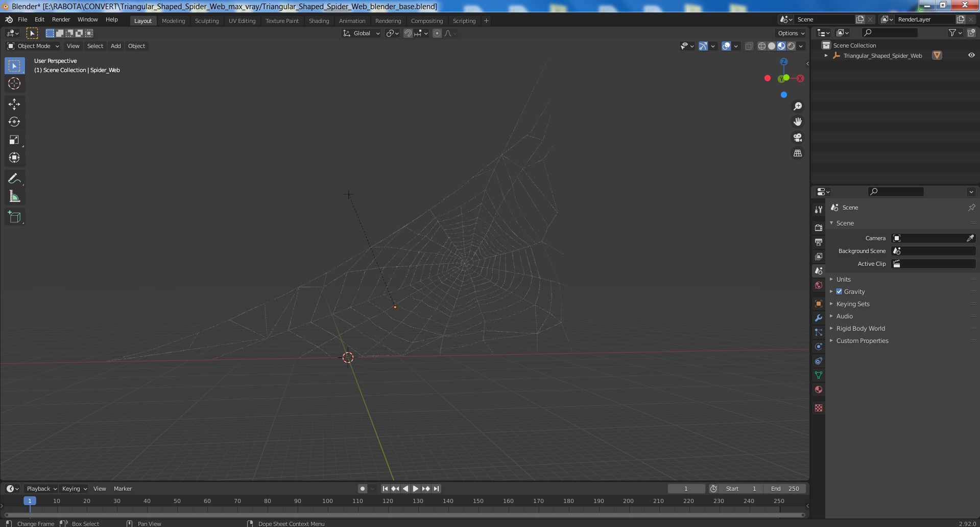
Task: Toggle viewport overlays display
Action: 726,46
